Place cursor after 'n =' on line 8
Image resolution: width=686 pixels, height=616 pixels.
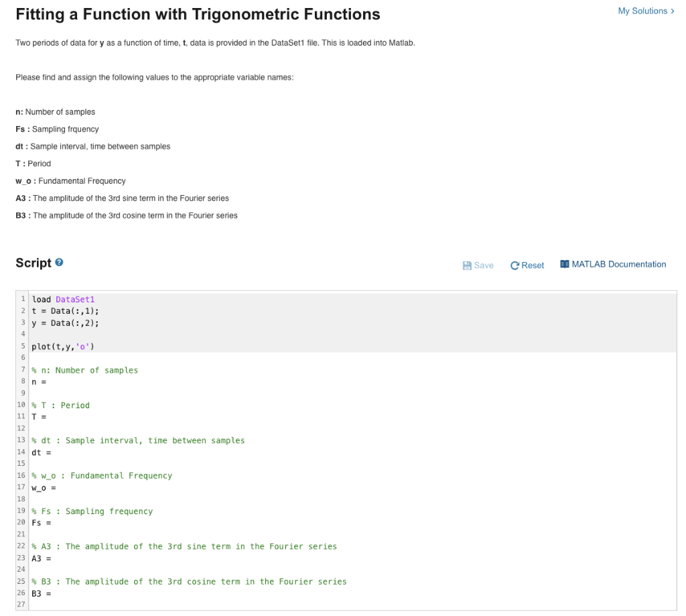[50, 381]
